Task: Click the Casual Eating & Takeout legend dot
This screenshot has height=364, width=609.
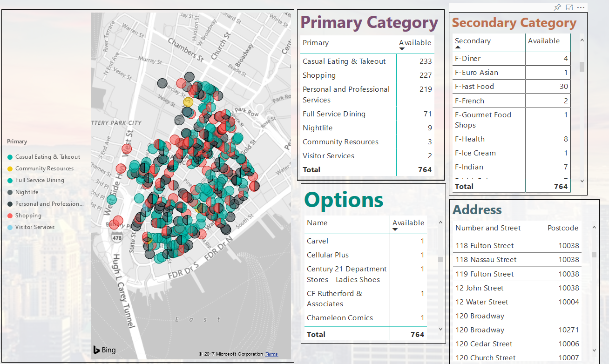Action: [x=10, y=157]
